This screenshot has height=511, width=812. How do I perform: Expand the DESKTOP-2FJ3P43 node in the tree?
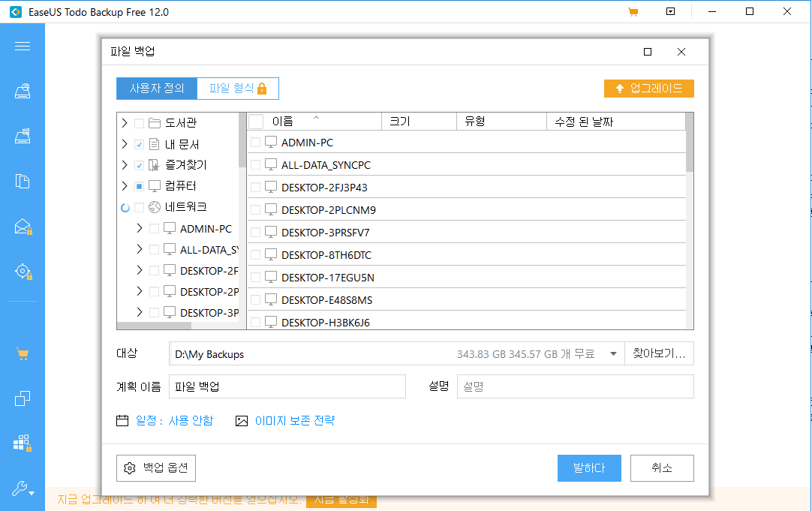pos(138,269)
